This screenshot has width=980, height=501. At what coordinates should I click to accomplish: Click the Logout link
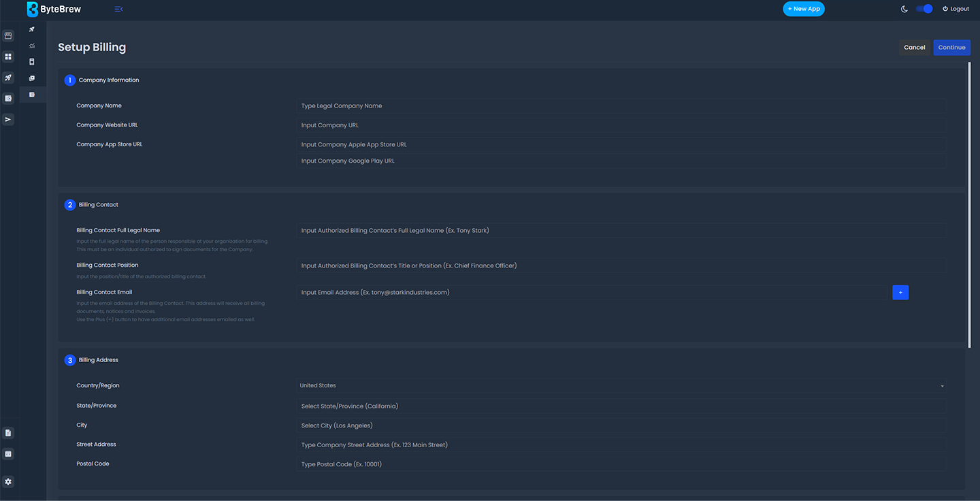coord(955,9)
